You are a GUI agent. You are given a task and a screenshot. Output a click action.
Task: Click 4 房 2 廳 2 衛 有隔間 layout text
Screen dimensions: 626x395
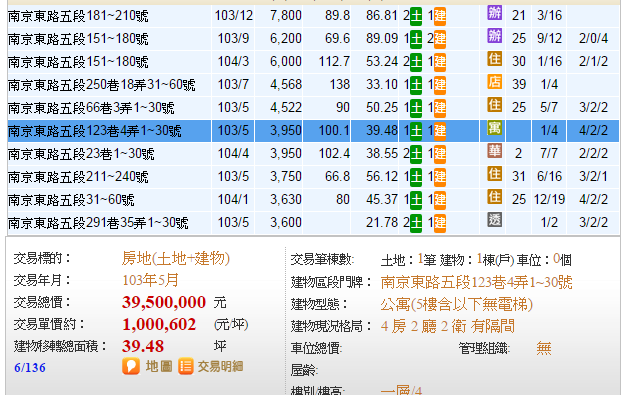click(448, 327)
